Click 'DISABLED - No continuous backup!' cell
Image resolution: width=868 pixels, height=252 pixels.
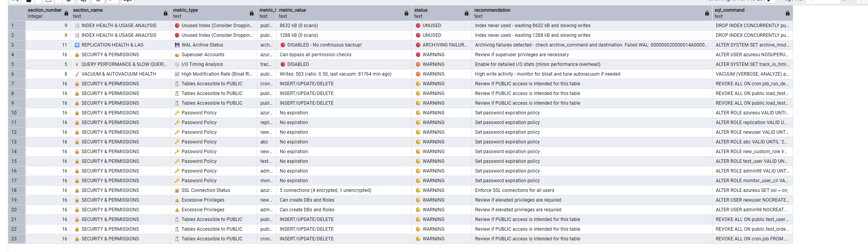click(x=344, y=45)
